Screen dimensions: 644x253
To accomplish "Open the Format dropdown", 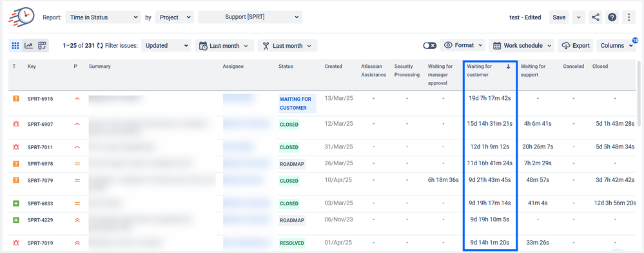I will [463, 46].
